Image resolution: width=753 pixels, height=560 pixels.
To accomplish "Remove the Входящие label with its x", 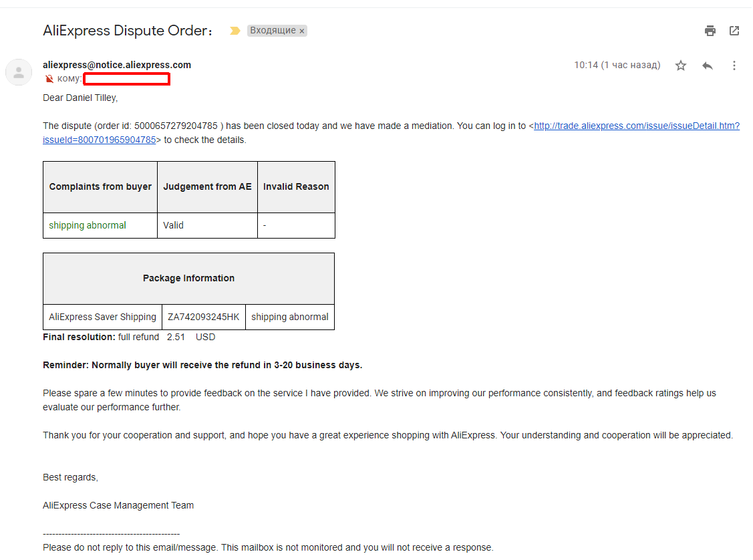I will 302,31.
